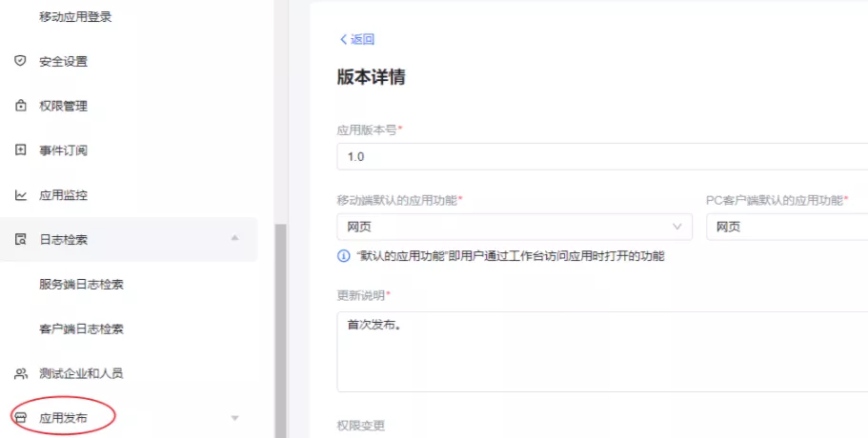
Task: Click the info icon before 默认的应用功能 hint
Action: [x=344, y=256]
